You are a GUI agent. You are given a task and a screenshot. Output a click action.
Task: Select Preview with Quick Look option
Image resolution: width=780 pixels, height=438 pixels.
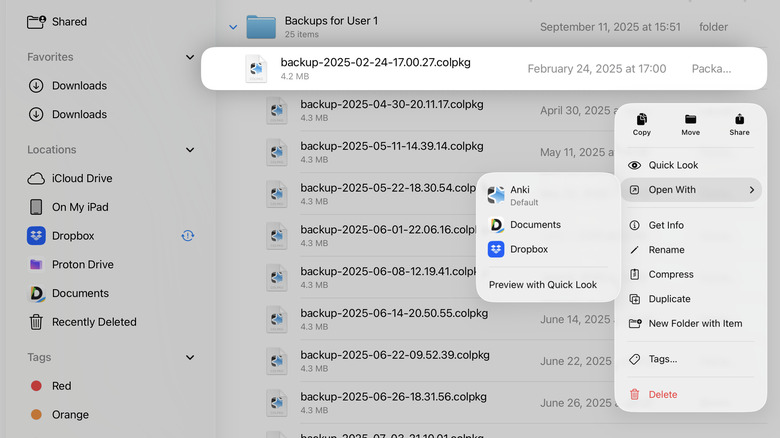543,285
